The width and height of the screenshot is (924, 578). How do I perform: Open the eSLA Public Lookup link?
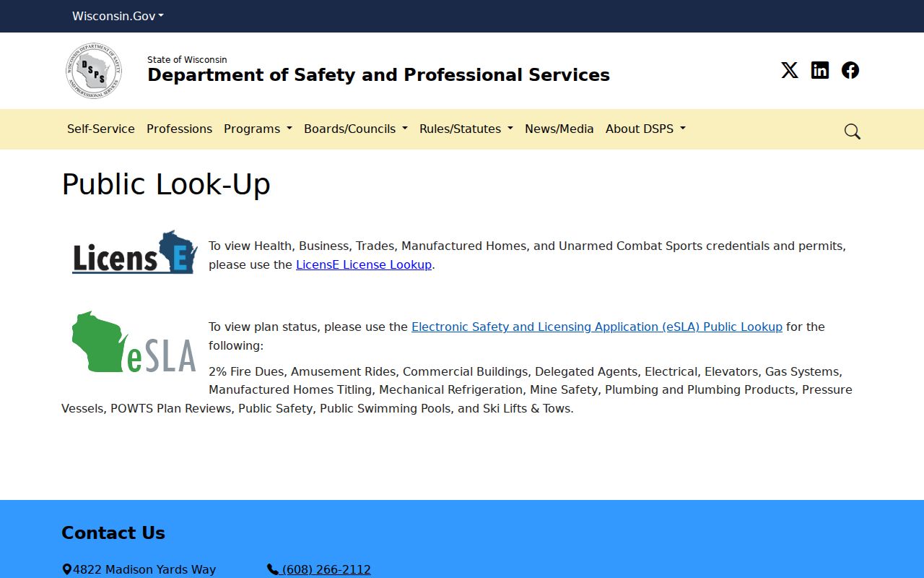pyautogui.click(x=597, y=327)
